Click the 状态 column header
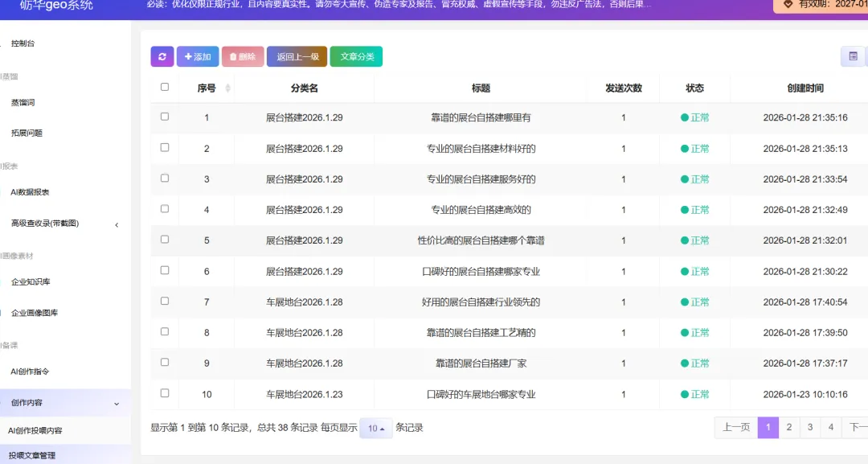Screen dimensions: 868x464 (x=694, y=88)
